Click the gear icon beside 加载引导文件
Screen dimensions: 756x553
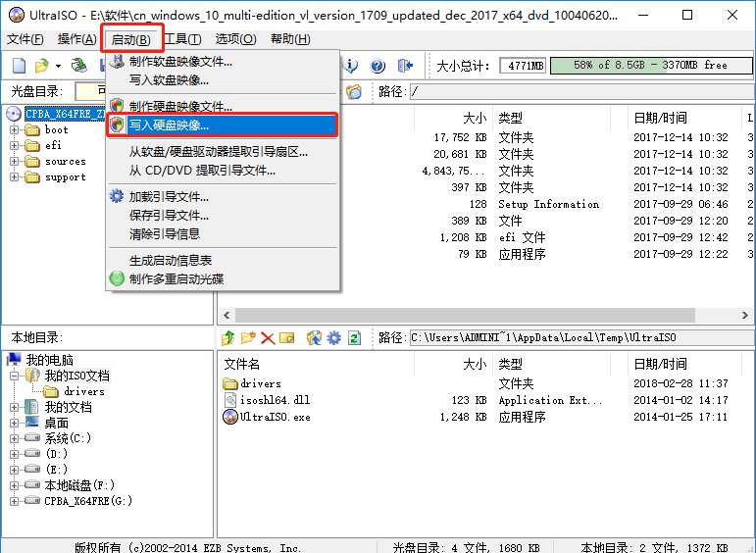(x=117, y=196)
